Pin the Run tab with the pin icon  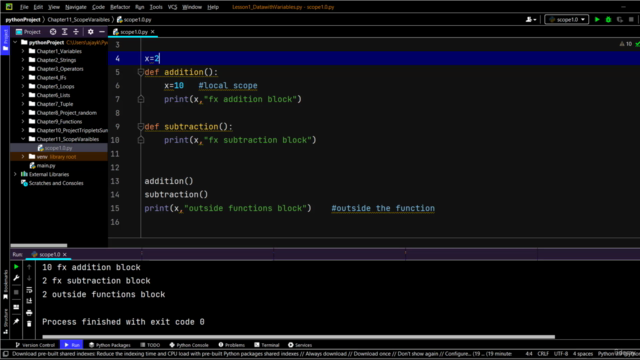[x=16, y=322]
